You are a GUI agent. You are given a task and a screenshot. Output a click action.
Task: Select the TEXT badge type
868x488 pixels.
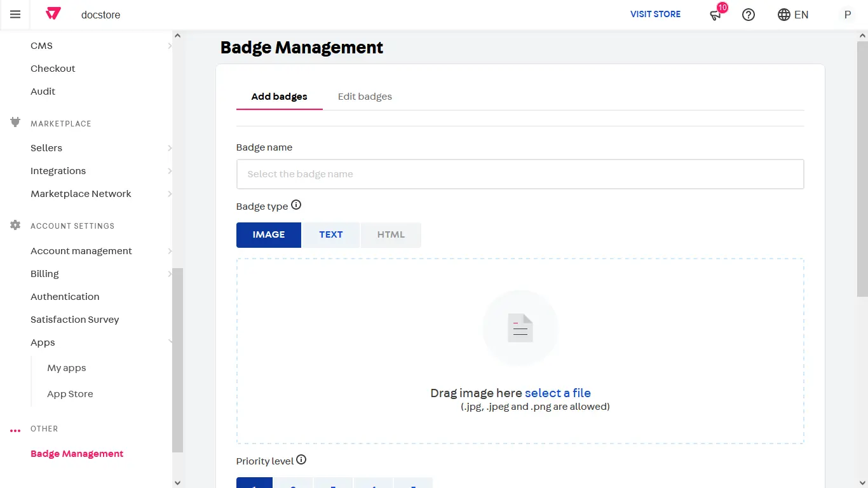[x=331, y=234]
